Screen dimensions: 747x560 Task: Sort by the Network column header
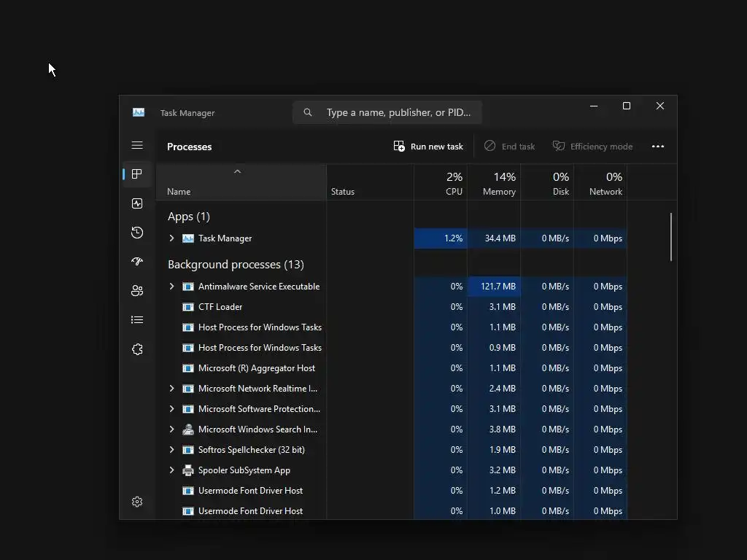coord(601,182)
